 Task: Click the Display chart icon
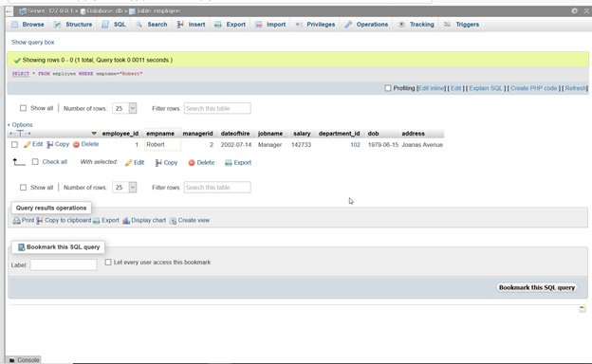[x=126, y=221]
